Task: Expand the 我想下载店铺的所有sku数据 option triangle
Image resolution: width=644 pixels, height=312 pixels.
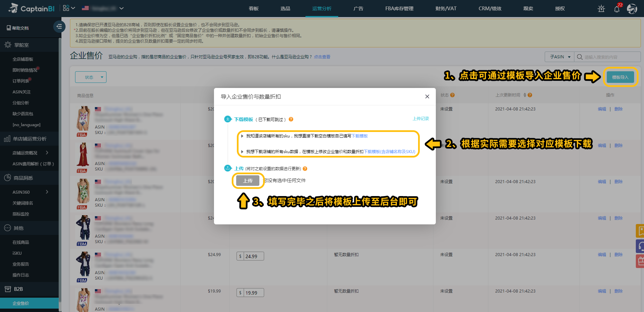Action: coord(242,152)
